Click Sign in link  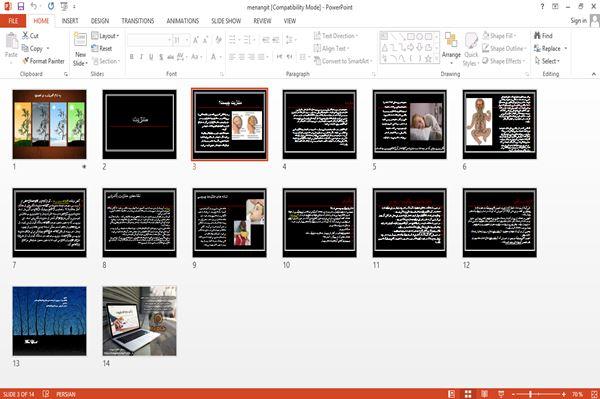[x=578, y=21]
